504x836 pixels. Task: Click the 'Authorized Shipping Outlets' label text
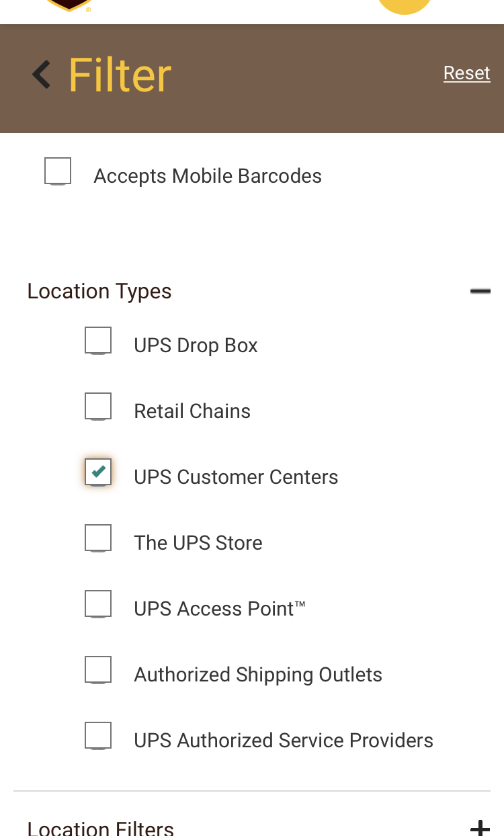(x=258, y=675)
